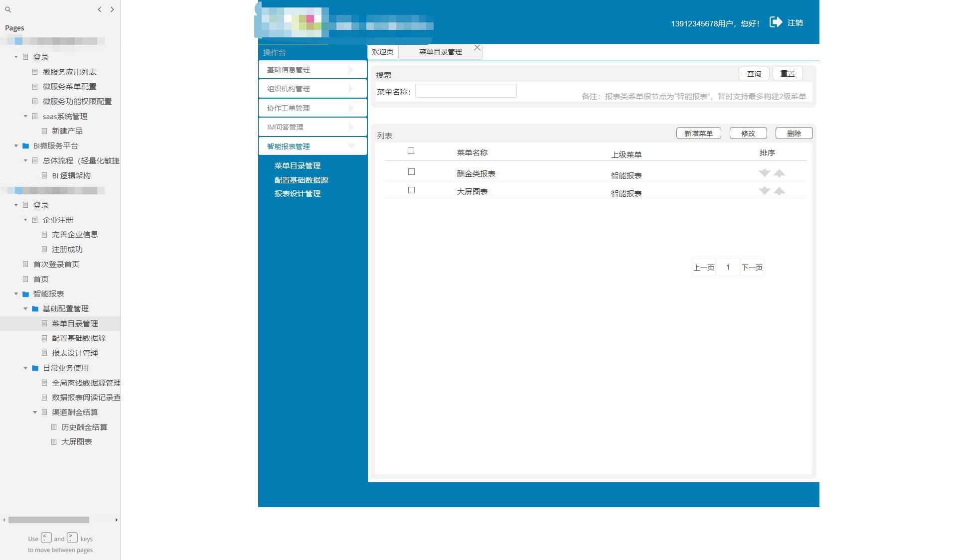Click the 删除 button
This screenshot has width=957, height=560.
click(x=794, y=134)
